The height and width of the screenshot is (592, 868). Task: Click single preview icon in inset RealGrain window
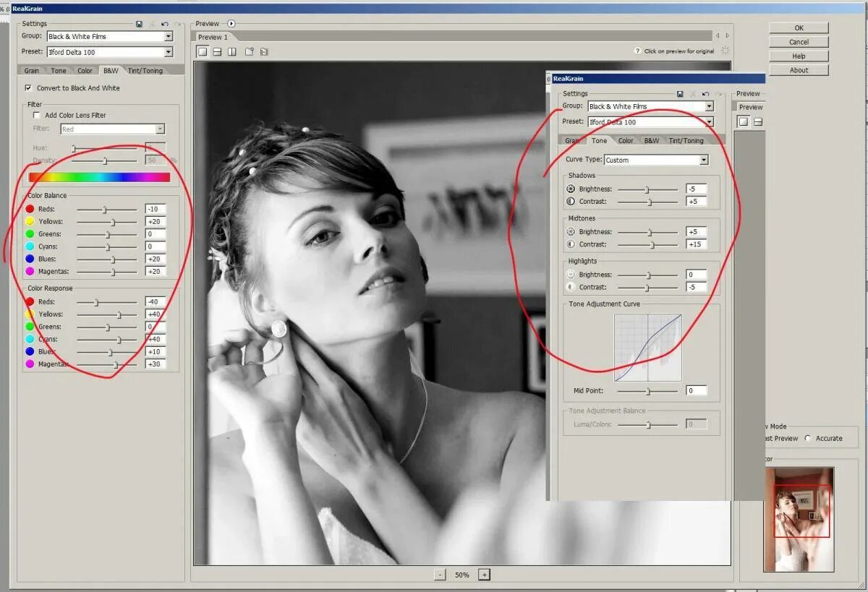coord(743,121)
